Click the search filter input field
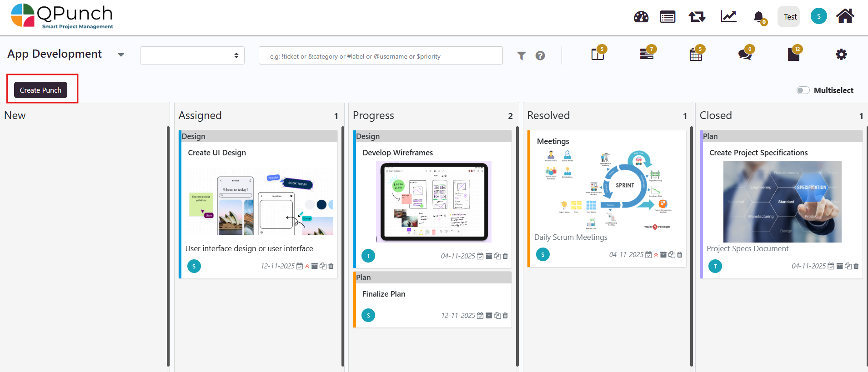868x372 pixels. (x=380, y=56)
